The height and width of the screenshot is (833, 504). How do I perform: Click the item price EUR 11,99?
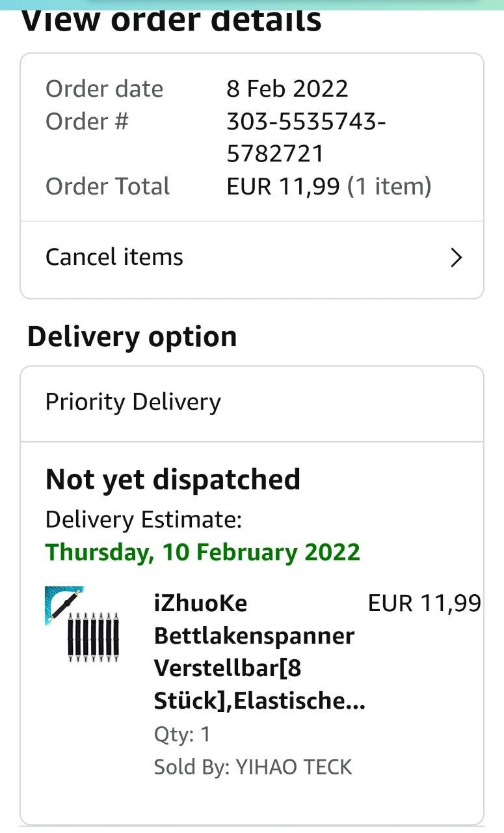tap(424, 603)
